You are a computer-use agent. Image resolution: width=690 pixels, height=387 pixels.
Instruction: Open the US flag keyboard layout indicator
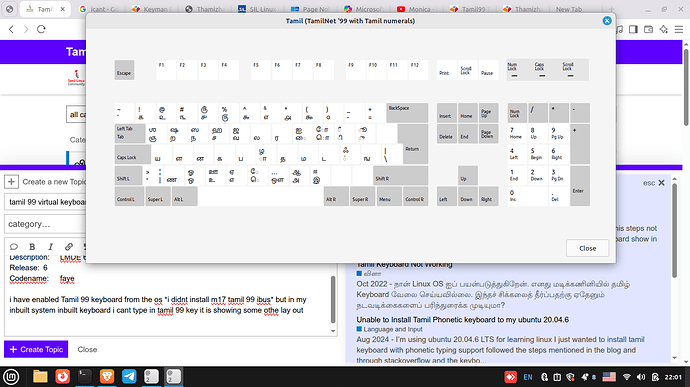click(x=609, y=377)
